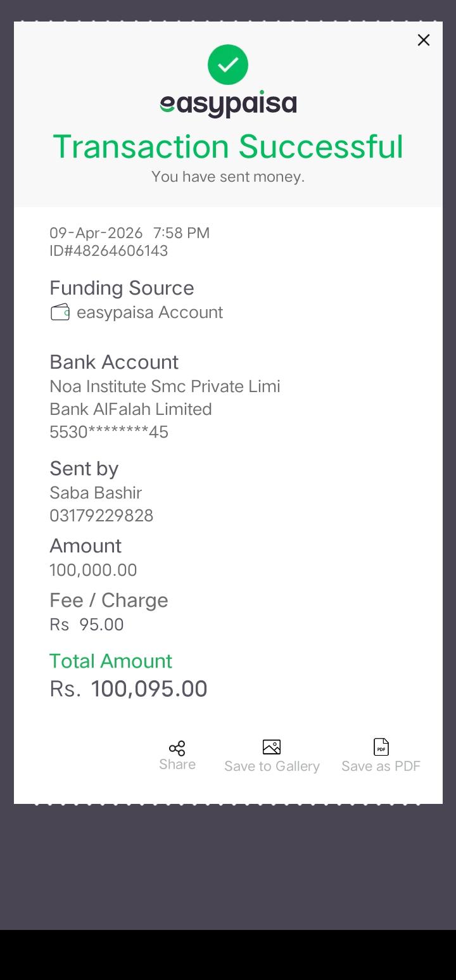Tap the green success checkmark icon

(x=228, y=65)
